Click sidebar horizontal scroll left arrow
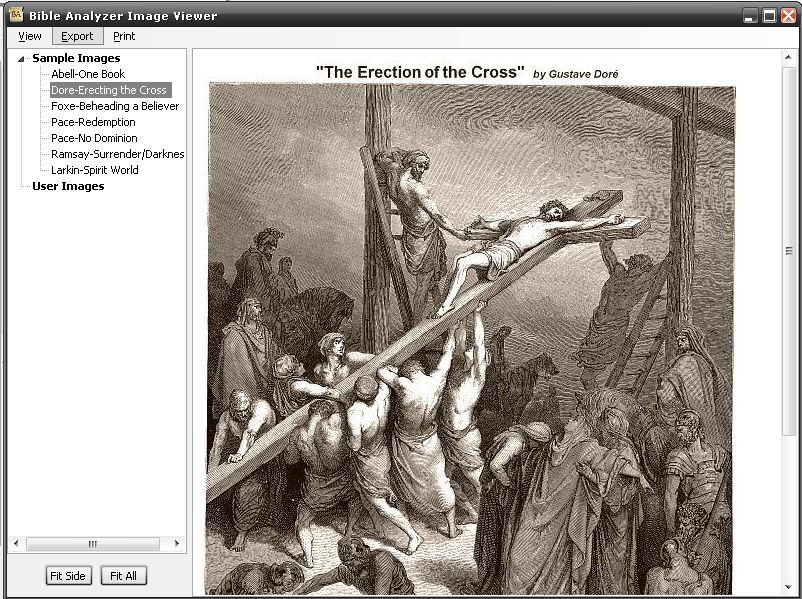Screen dimensions: 802x599 16,543
